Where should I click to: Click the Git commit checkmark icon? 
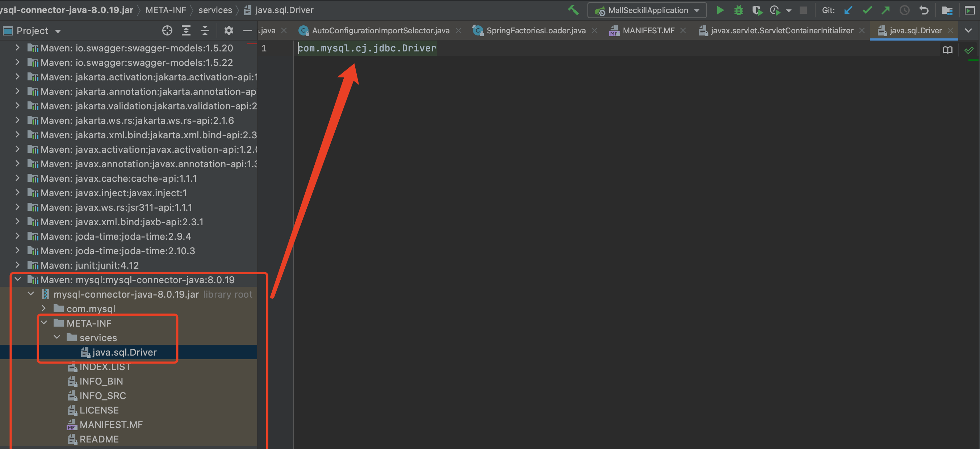tap(867, 10)
